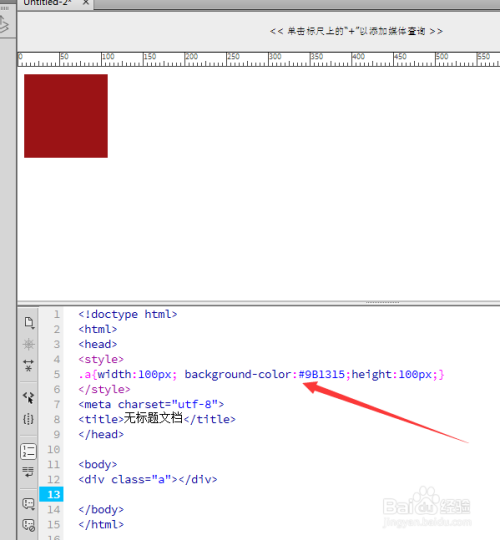Click line number 5 in gutter
500x540 pixels.
coord(56,375)
